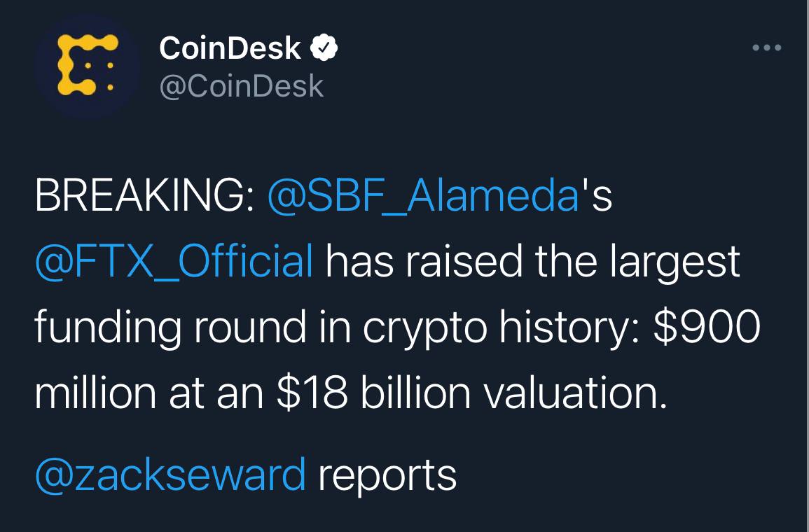Screen dimensions: 809x532
Task: Click the word "valuation."
Action: 576,393
